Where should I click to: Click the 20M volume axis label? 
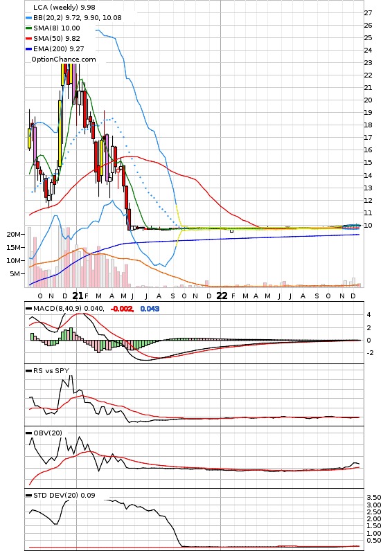(x=13, y=235)
